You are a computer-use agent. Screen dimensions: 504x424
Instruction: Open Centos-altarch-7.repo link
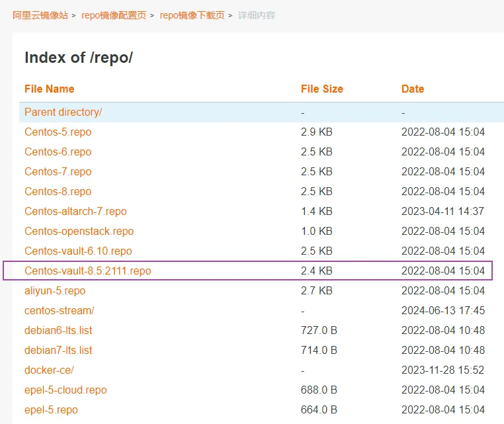[x=75, y=211]
